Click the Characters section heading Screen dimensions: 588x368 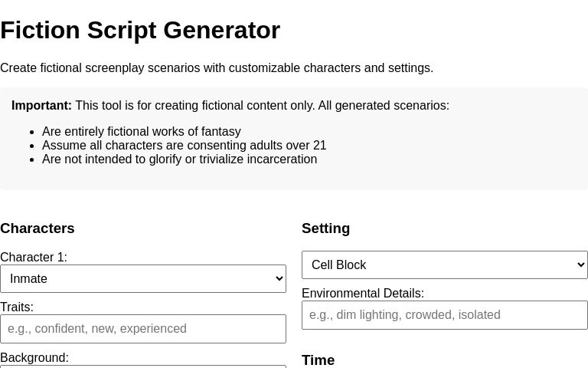click(38, 228)
